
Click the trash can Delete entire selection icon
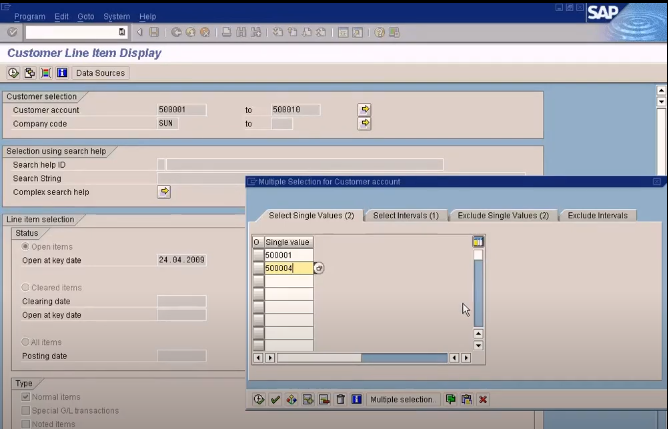[340, 399]
